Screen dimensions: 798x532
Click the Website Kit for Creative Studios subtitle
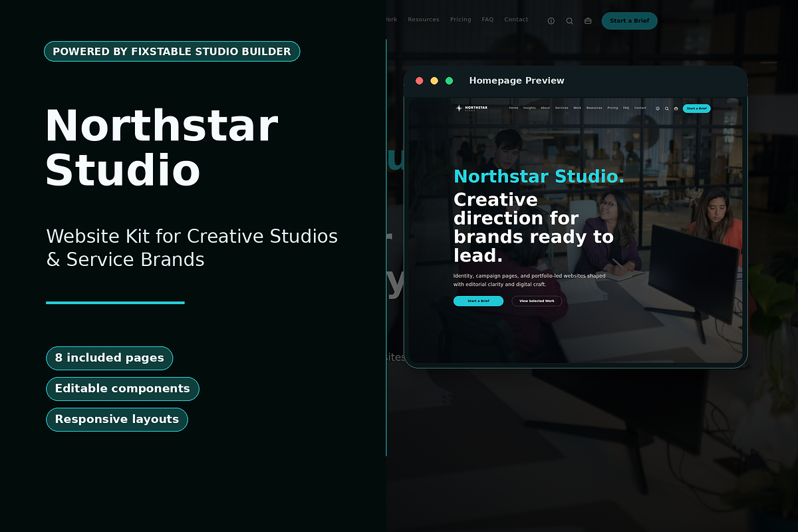pyautogui.click(x=192, y=247)
